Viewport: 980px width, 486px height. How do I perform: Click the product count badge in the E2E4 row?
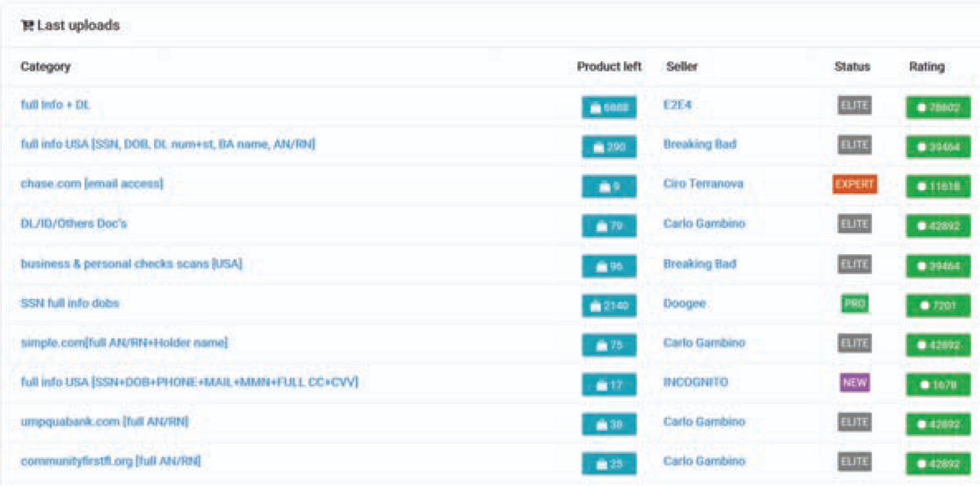click(609, 107)
